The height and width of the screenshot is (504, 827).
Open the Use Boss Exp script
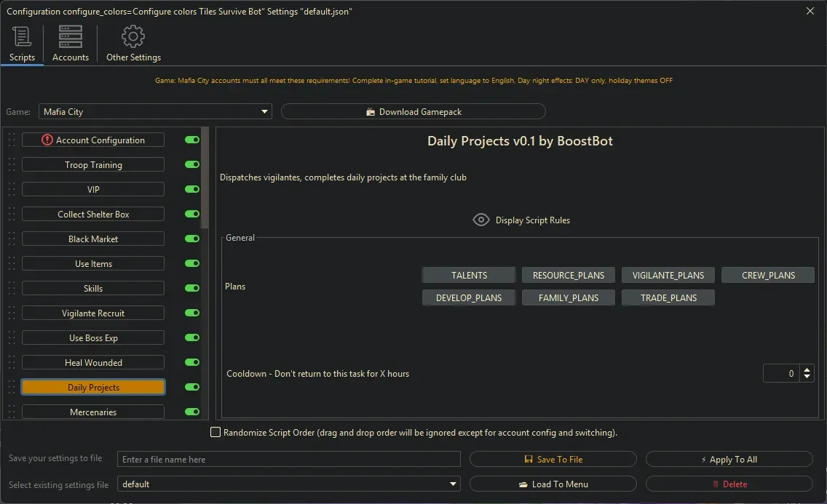[93, 338]
